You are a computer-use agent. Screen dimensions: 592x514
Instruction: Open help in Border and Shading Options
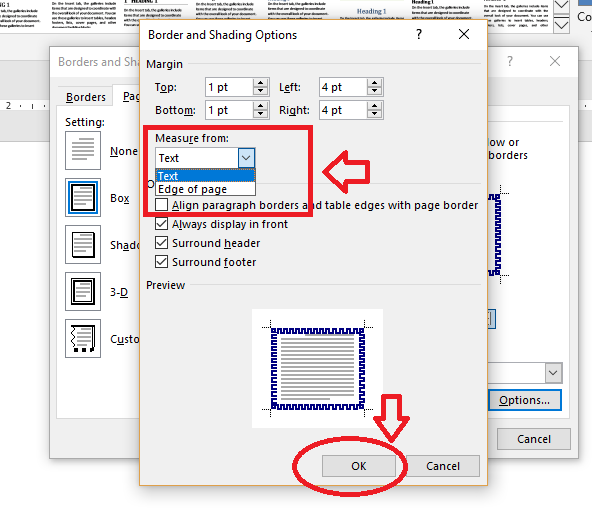coord(419,34)
